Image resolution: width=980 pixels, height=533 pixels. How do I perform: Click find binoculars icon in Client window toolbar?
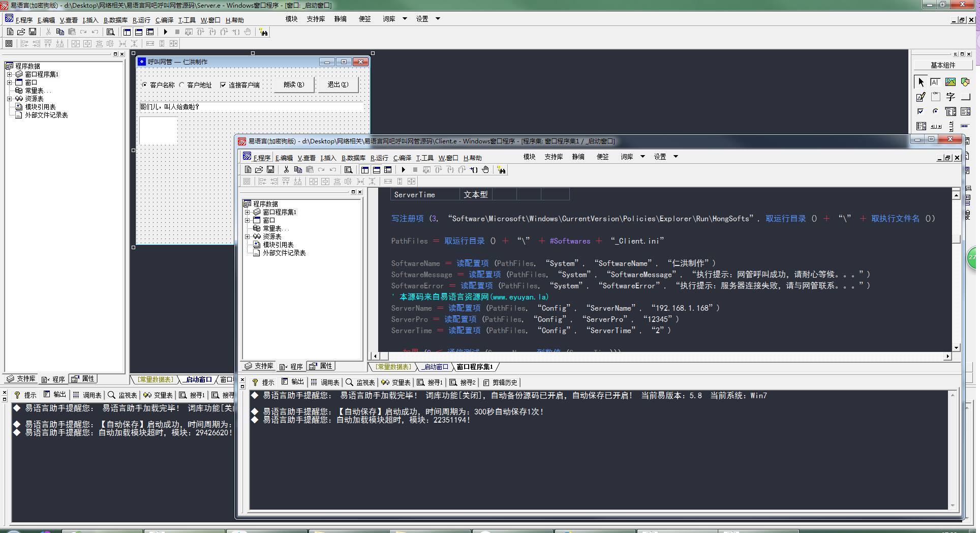click(501, 170)
